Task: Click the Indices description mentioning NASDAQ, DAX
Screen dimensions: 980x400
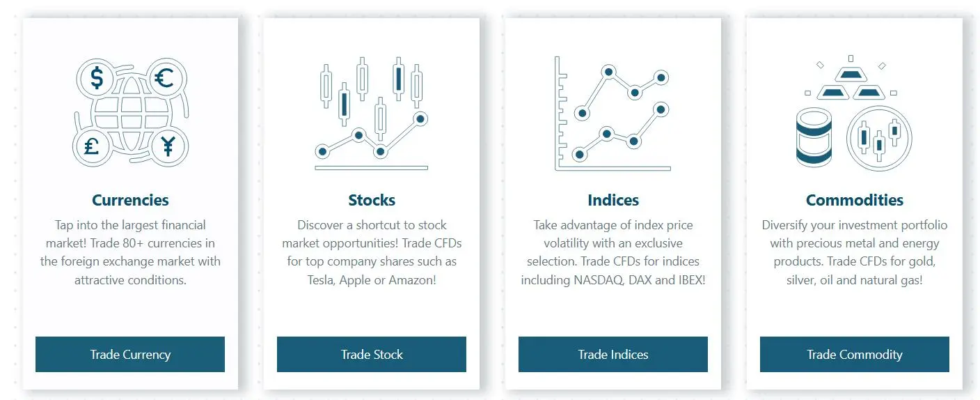Action: (613, 252)
